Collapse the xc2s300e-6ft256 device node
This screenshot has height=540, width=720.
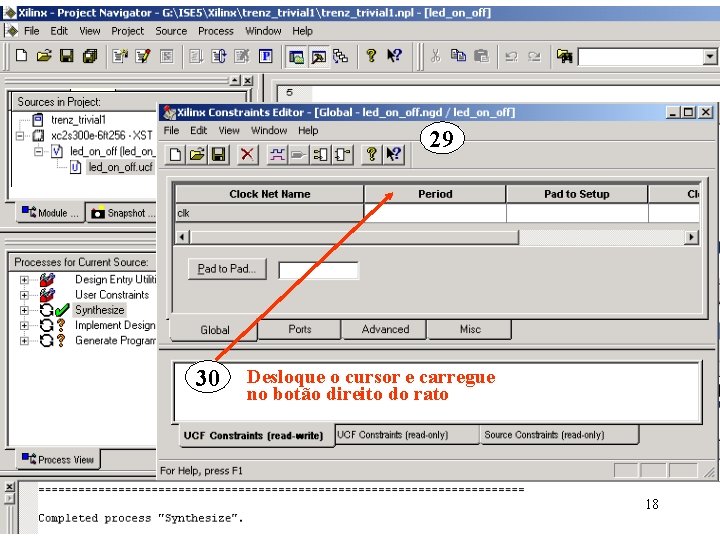(x=20, y=136)
